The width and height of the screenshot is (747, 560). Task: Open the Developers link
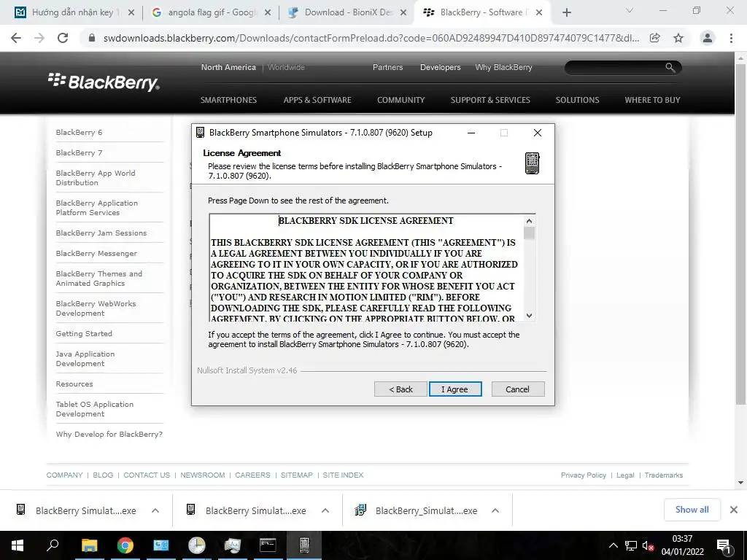[440, 67]
